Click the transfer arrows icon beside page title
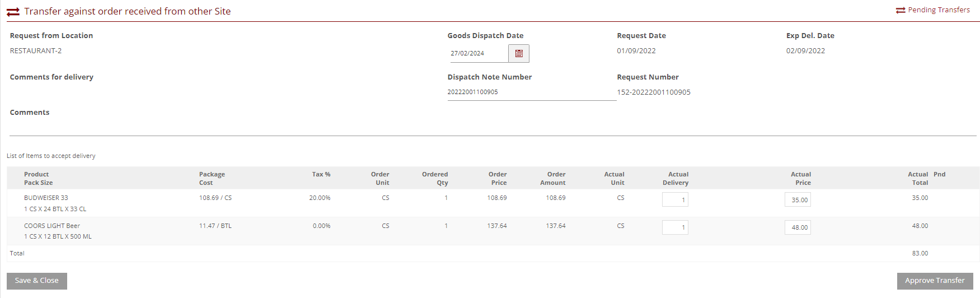This screenshot has height=298, width=980. coord(13,12)
